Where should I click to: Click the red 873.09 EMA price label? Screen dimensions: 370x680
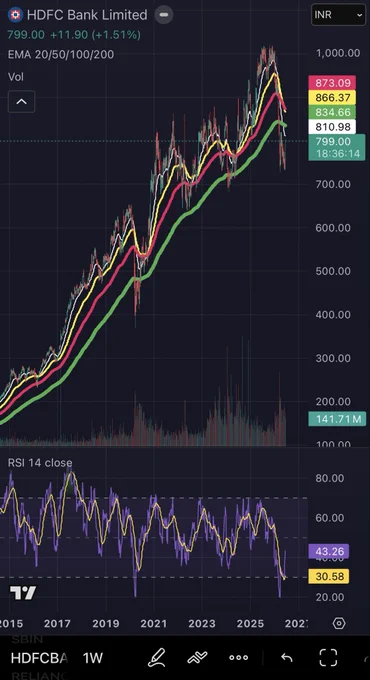[332, 82]
